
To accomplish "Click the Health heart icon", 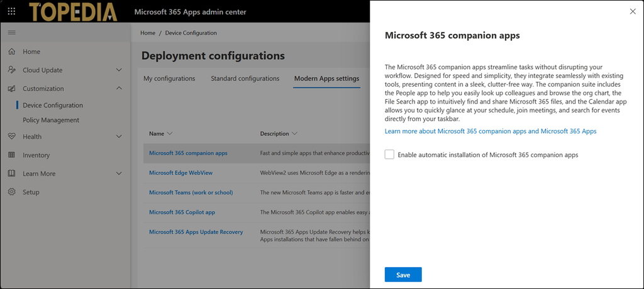I will (x=11, y=137).
